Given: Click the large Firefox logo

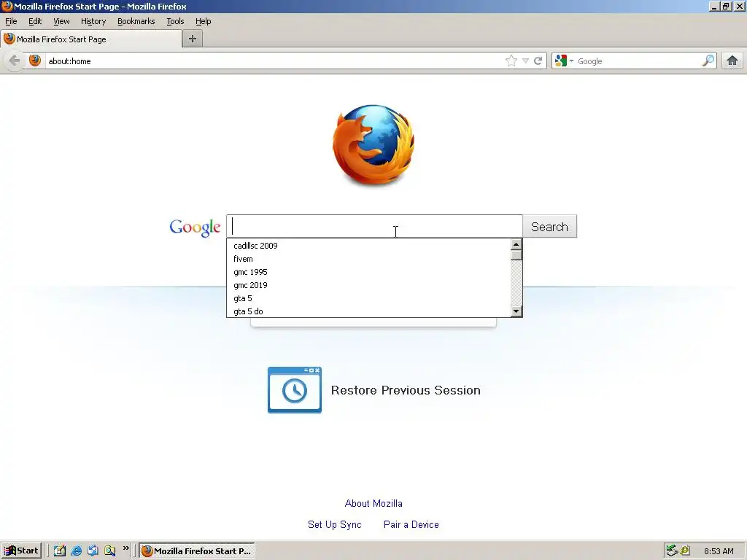Looking at the screenshot, I should tap(373, 145).
